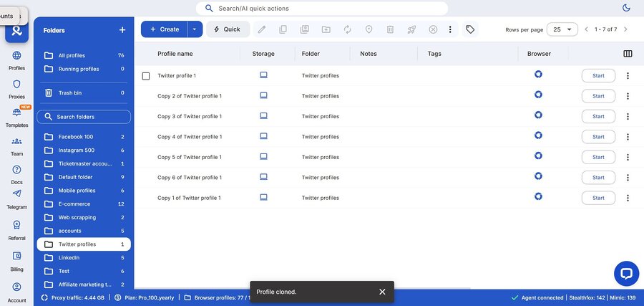Open Proxies in the left sidebar

[x=17, y=90]
